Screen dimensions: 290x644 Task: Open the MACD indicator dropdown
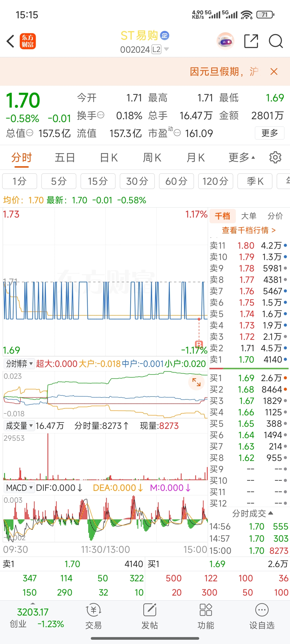point(19,488)
